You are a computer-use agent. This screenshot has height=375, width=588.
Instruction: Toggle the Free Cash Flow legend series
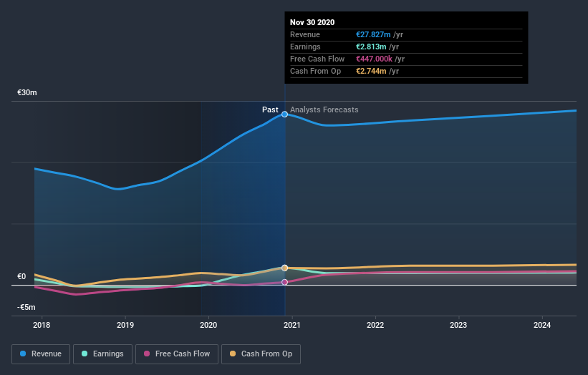coord(177,354)
